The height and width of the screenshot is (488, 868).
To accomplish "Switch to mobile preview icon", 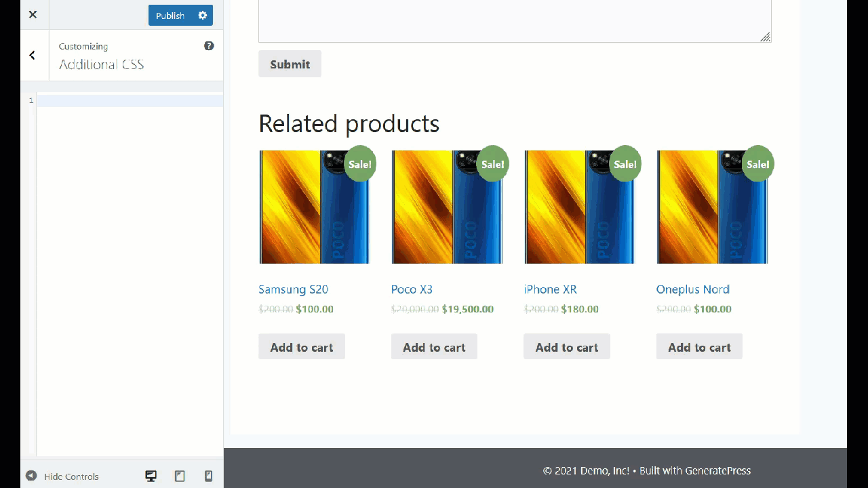I will 209,476.
